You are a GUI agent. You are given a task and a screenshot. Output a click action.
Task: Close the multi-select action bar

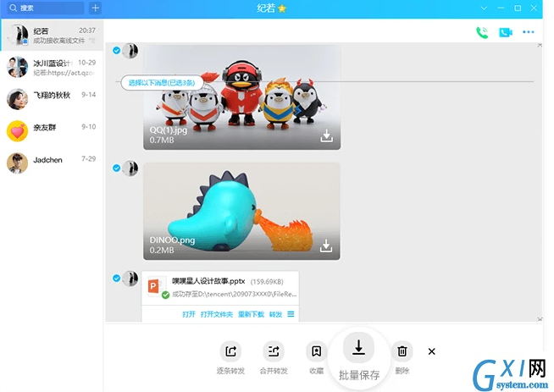pyautogui.click(x=431, y=351)
